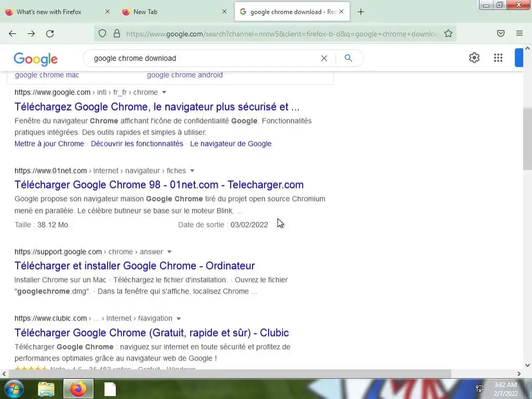Close the google chrome download tab

pyautogui.click(x=341, y=11)
